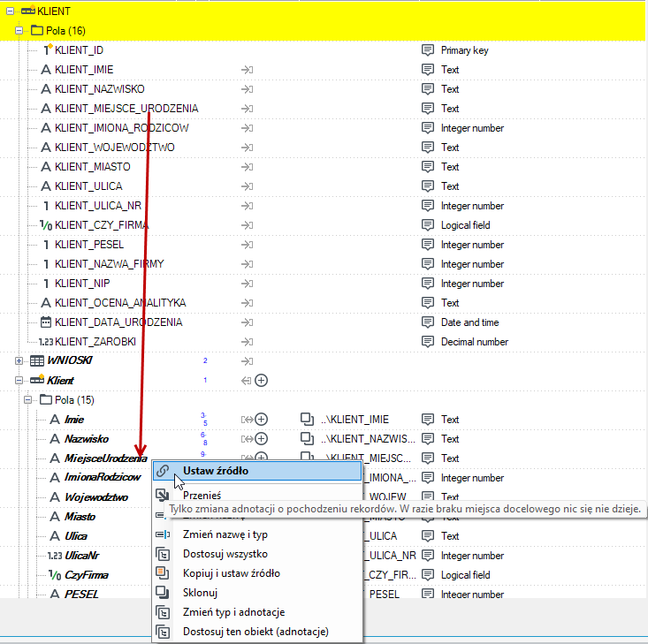Collapse the KLIENT root node
648x644 pixels.
coord(10,11)
